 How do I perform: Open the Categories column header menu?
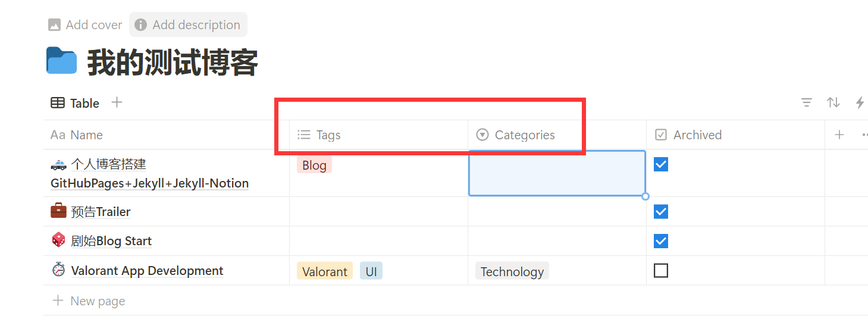pyautogui.click(x=557, y=135)
